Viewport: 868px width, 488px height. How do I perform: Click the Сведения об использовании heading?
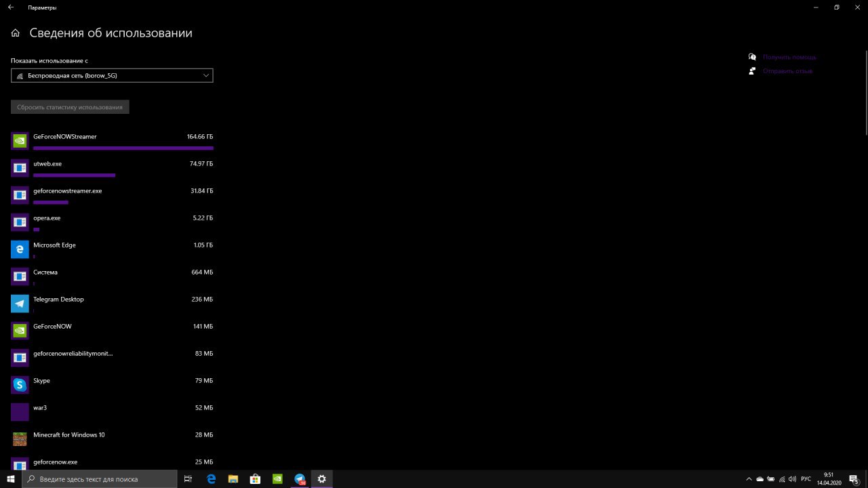coord(111,33)
